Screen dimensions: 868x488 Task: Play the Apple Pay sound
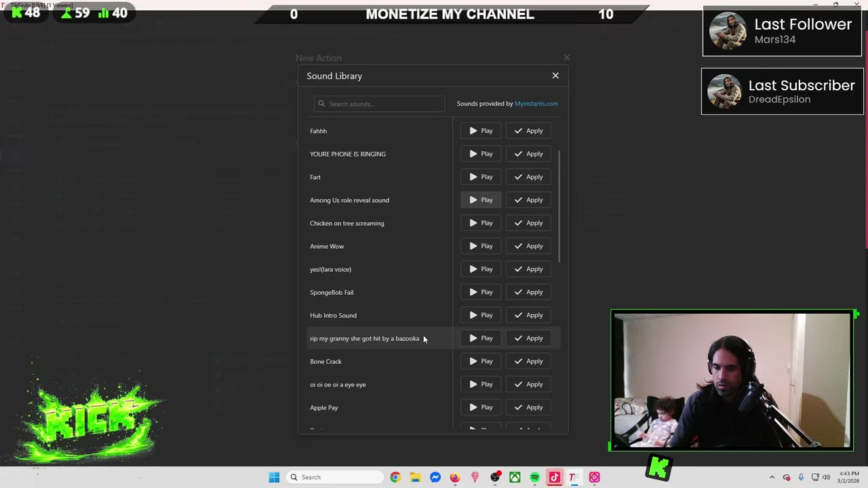pyautogui.click(x=481, y=407)
